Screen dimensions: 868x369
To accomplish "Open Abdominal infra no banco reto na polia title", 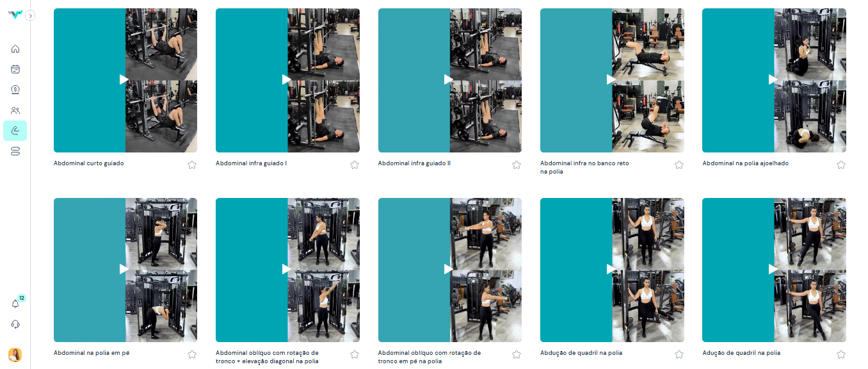I will [584, 167].
